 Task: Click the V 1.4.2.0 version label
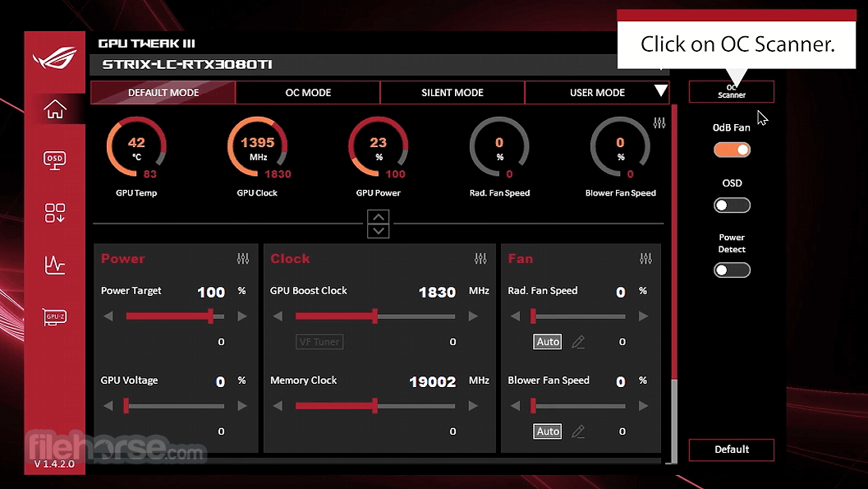(x=54, y=464)
